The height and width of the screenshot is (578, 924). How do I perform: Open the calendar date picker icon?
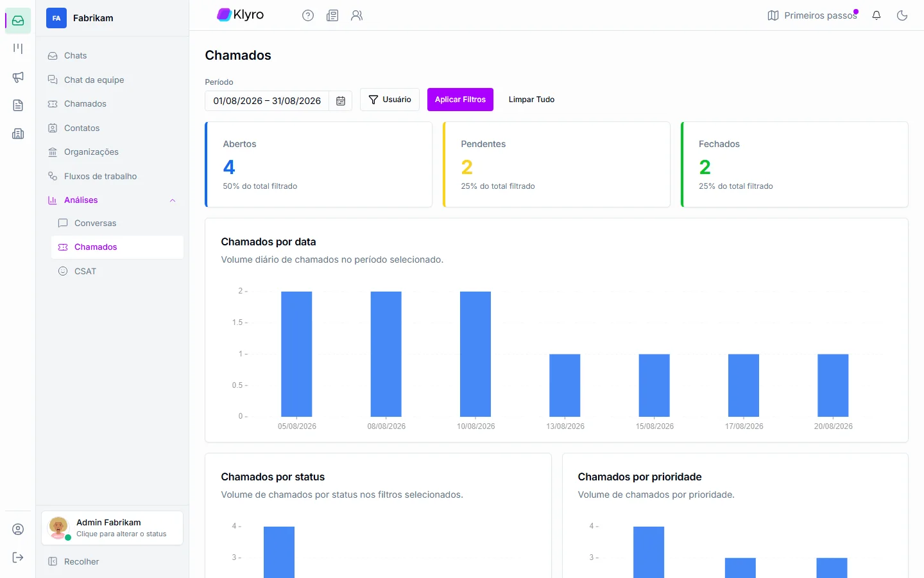(341, 101)
